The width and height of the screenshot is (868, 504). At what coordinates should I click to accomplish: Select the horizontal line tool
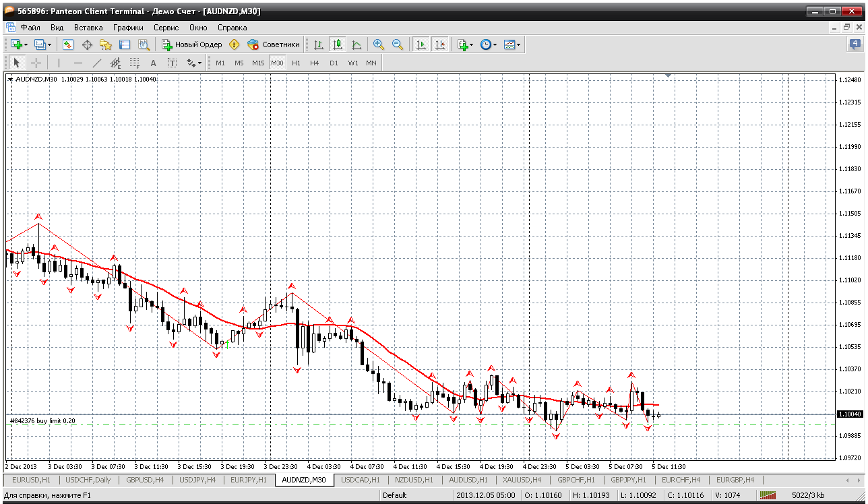click(x=77, y=63)
